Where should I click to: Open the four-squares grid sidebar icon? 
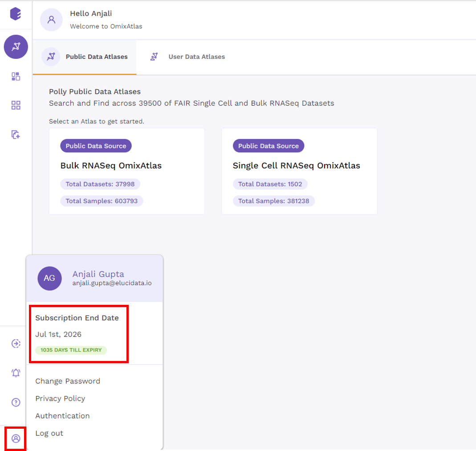[x=16, y=106]
